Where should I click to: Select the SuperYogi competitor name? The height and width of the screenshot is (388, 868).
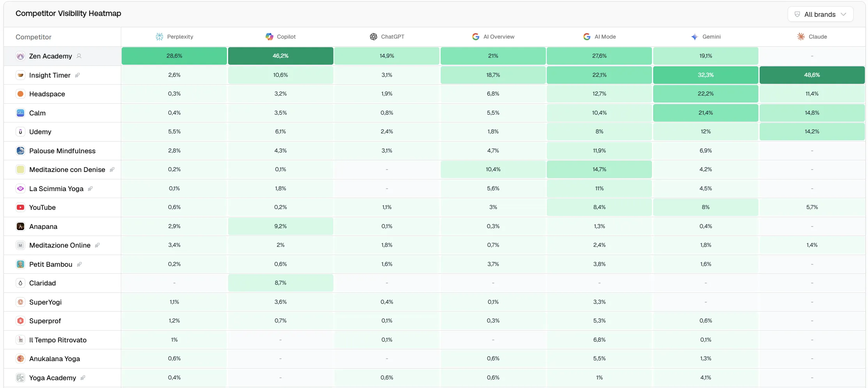45,302
